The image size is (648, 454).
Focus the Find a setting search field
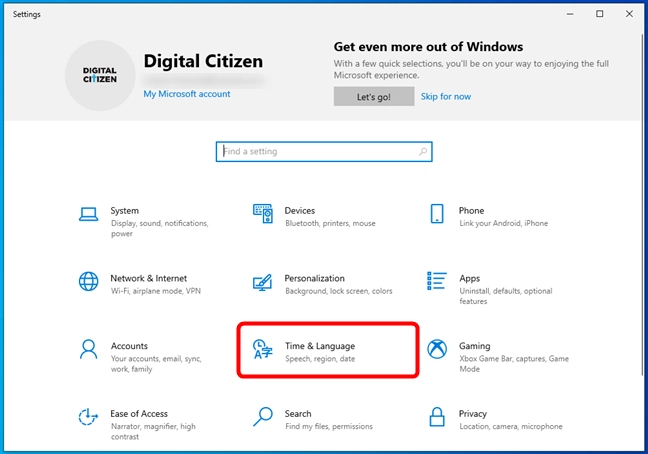coord(324,152)
